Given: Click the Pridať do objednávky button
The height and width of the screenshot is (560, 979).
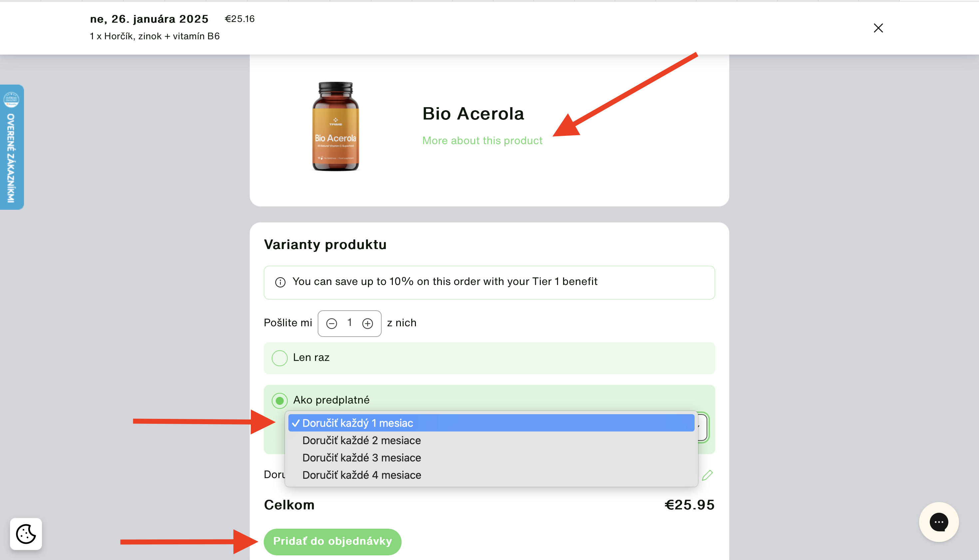Looking at the screenshot, I should coord(332,542).
